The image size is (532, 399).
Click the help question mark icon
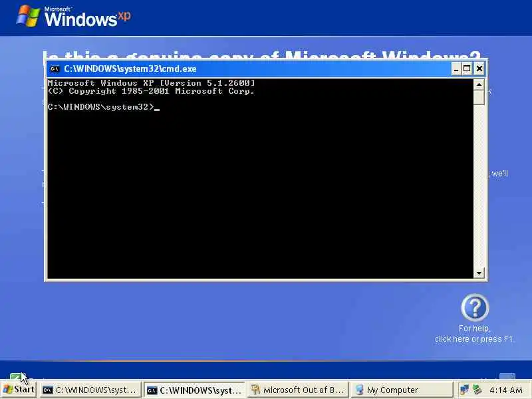[x=475, y=307]
